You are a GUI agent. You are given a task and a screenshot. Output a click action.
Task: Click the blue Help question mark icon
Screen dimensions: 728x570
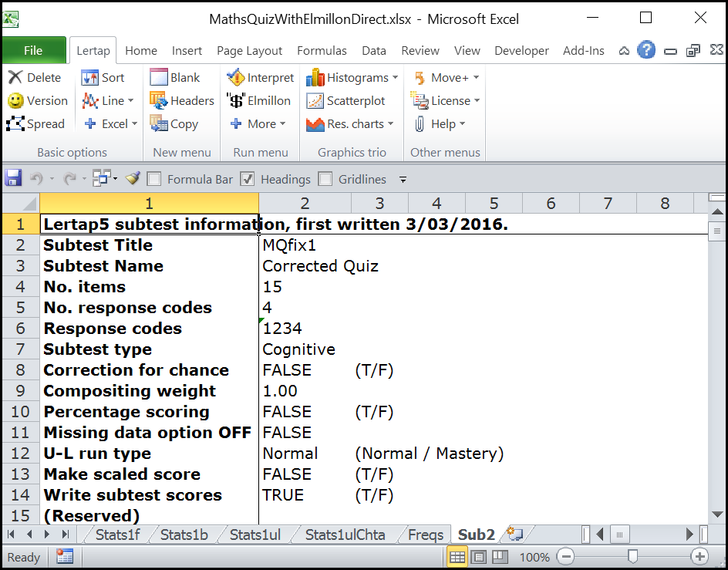coord(645,49)
